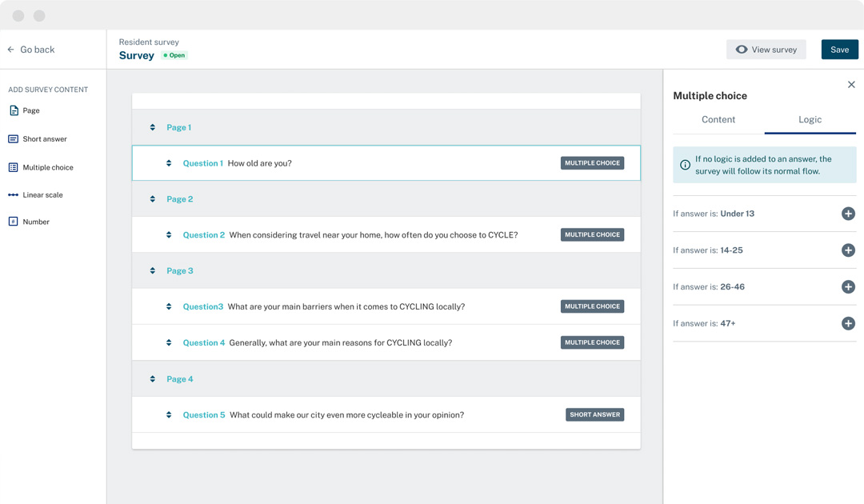The height and width of the screenshot is (504, 864).
Task: Click the reorder handle beside Question 3
Action: (169, 306)
